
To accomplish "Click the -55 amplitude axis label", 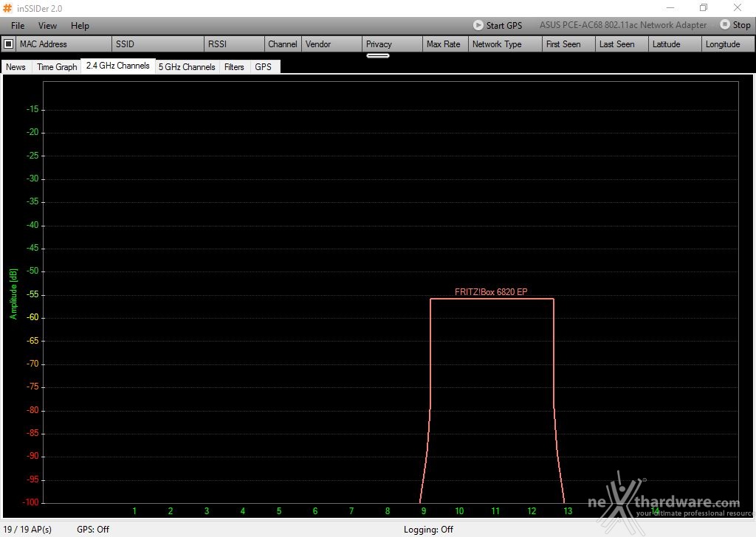I will point(32,294).
